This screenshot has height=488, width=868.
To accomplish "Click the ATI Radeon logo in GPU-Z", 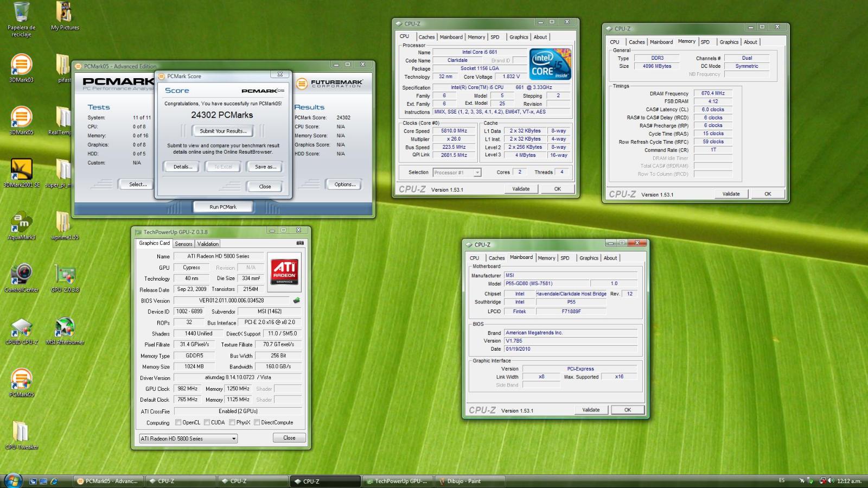I will [284, 271].
